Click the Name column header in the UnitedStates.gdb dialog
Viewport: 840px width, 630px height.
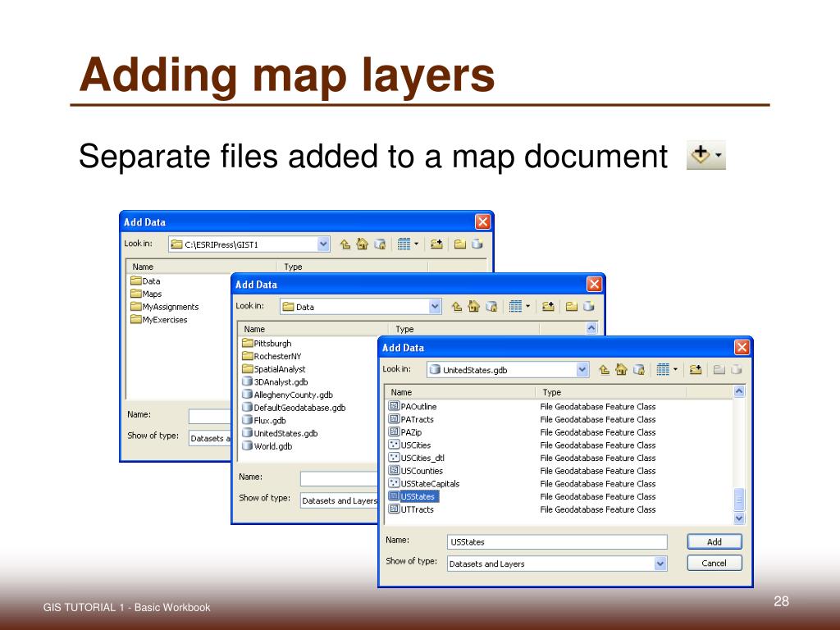pos(460,392)
